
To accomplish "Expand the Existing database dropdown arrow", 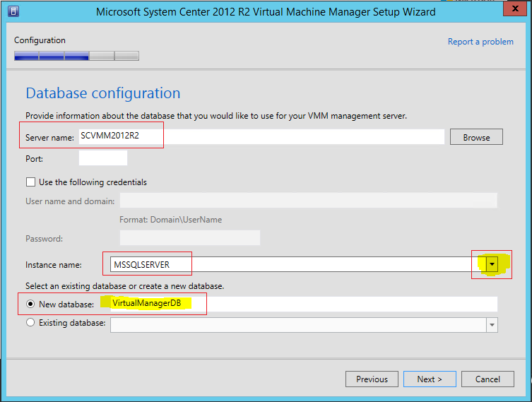I will coord(492,325).
